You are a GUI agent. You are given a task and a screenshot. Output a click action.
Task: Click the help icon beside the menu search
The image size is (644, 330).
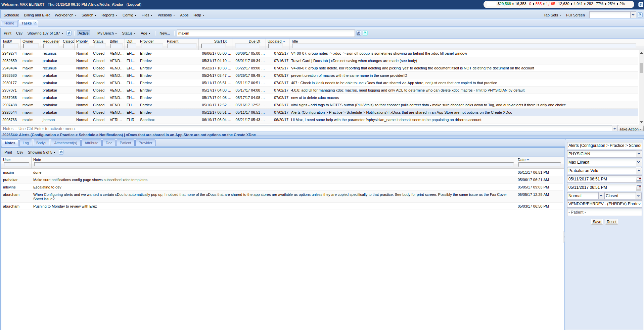click(640, 15)
